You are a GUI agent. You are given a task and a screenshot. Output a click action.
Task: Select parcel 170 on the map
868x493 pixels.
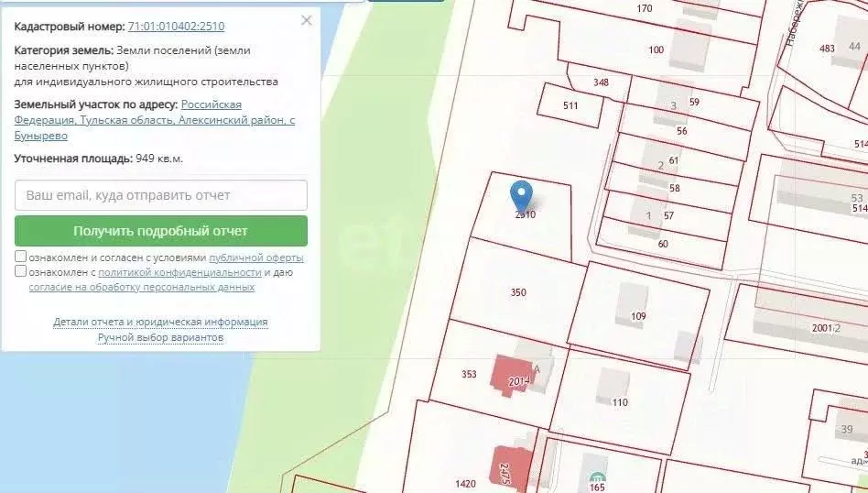point(645,8)
